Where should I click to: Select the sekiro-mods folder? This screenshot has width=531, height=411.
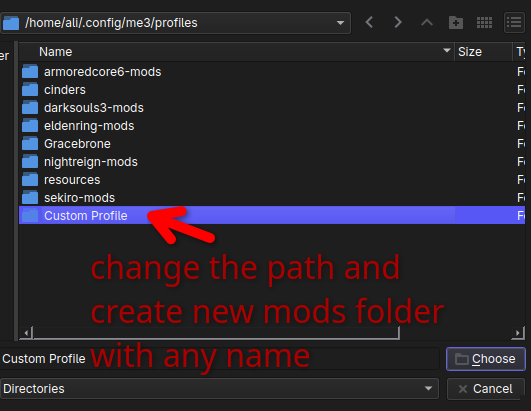pos(272,197)
